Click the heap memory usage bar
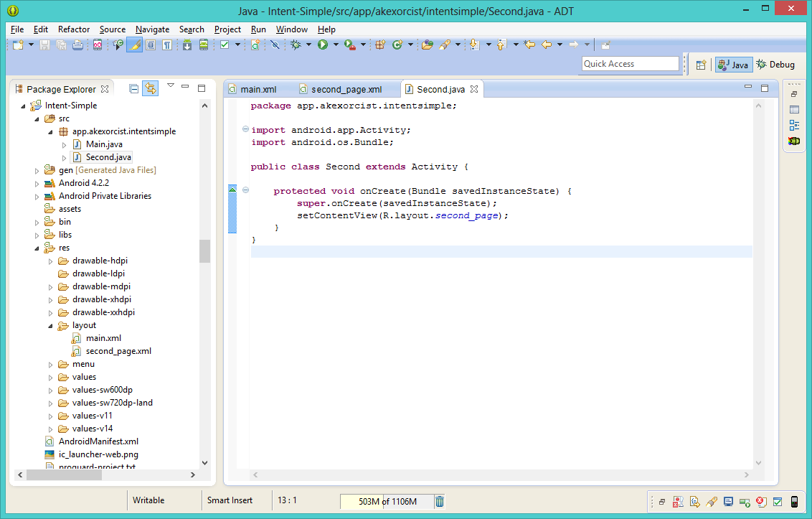Image resolution: width=812 pixels, height=519 pixels. pos(387,501)
